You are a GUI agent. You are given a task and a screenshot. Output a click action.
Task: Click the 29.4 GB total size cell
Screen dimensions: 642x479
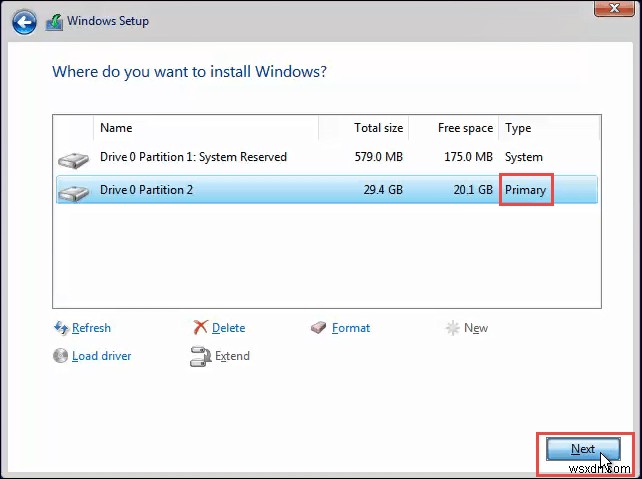pos(383,190)
